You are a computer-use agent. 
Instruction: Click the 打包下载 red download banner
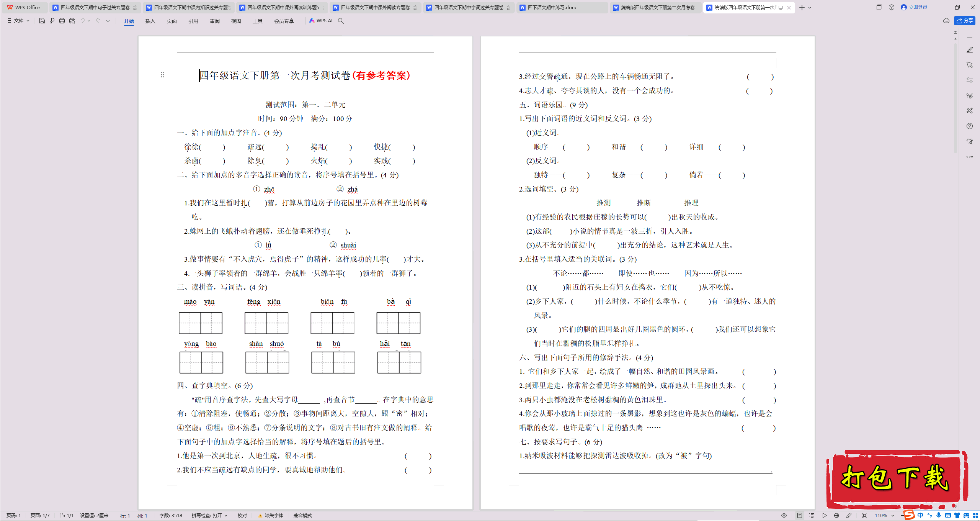pyautogui.click(x=897, y=479)
